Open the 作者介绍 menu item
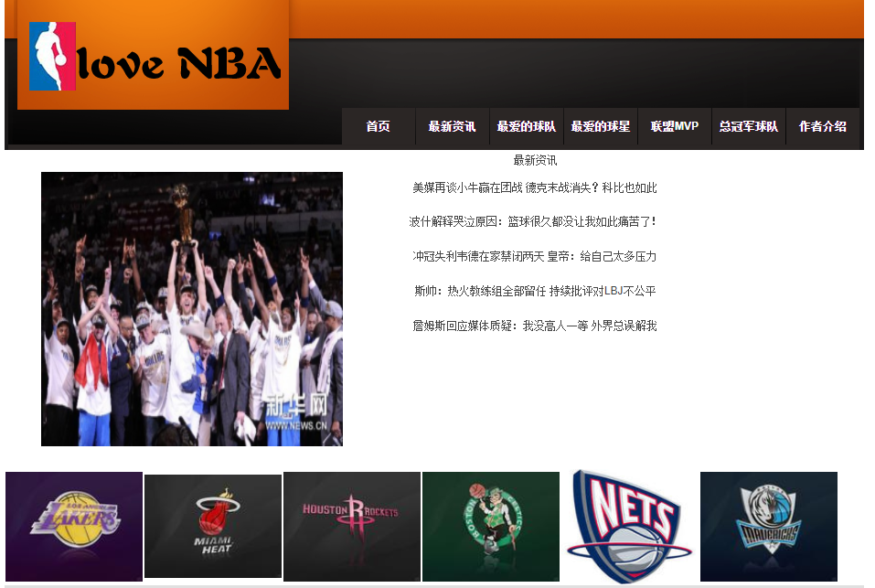 click(x=823, y=126)
